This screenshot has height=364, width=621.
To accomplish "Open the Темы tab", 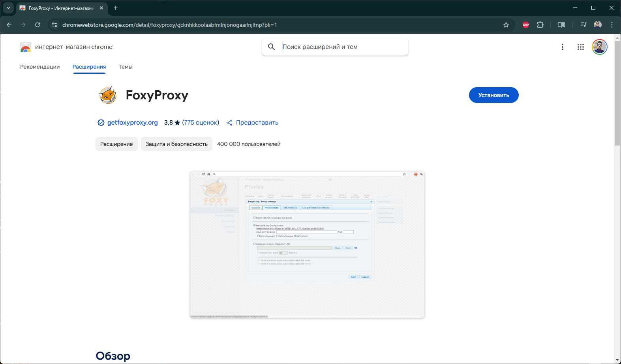I will [126, 67].
